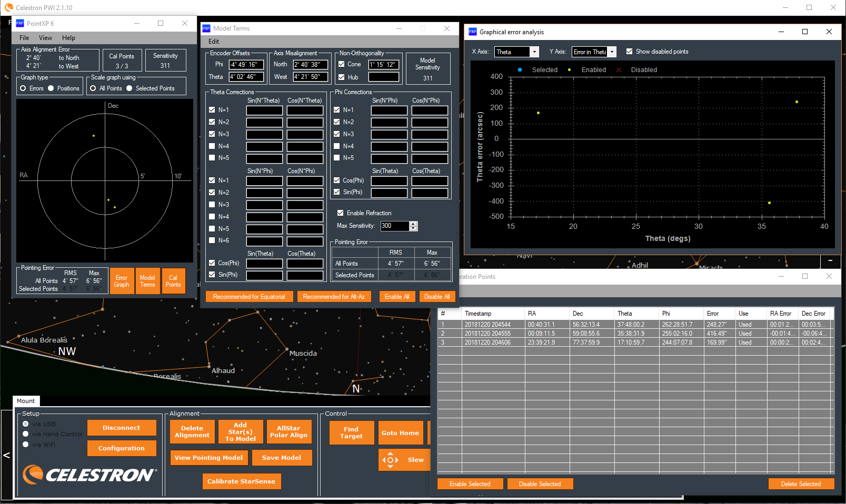Viewport: 846px width, 504px height.
Task: Click the Phi encoder offset input field
Action: click(246, 65)
